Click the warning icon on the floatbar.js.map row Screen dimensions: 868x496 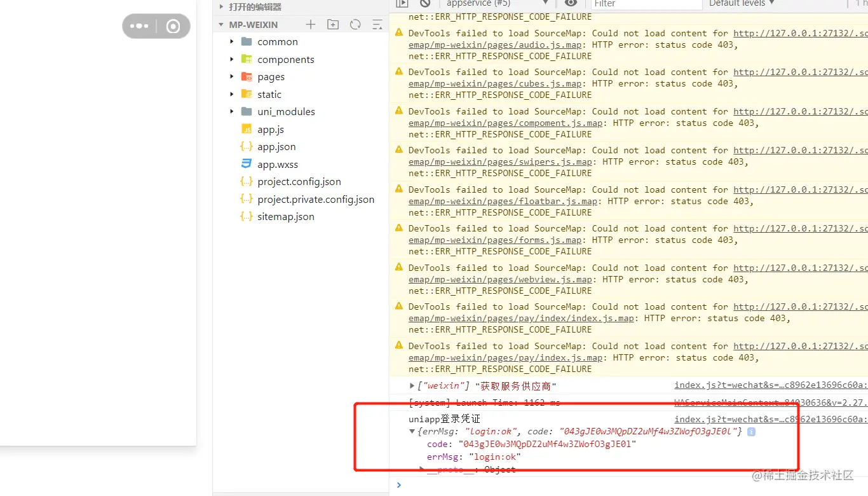tap(399, 189)
